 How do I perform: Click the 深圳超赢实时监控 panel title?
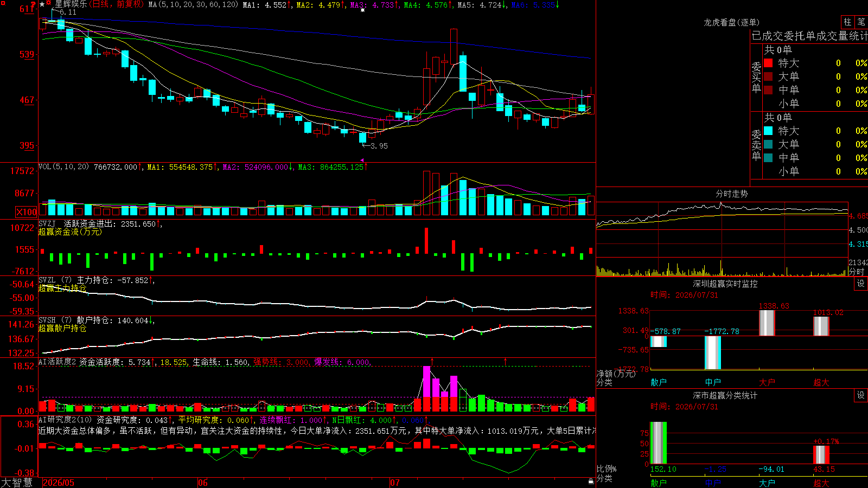tap(725, 284)
